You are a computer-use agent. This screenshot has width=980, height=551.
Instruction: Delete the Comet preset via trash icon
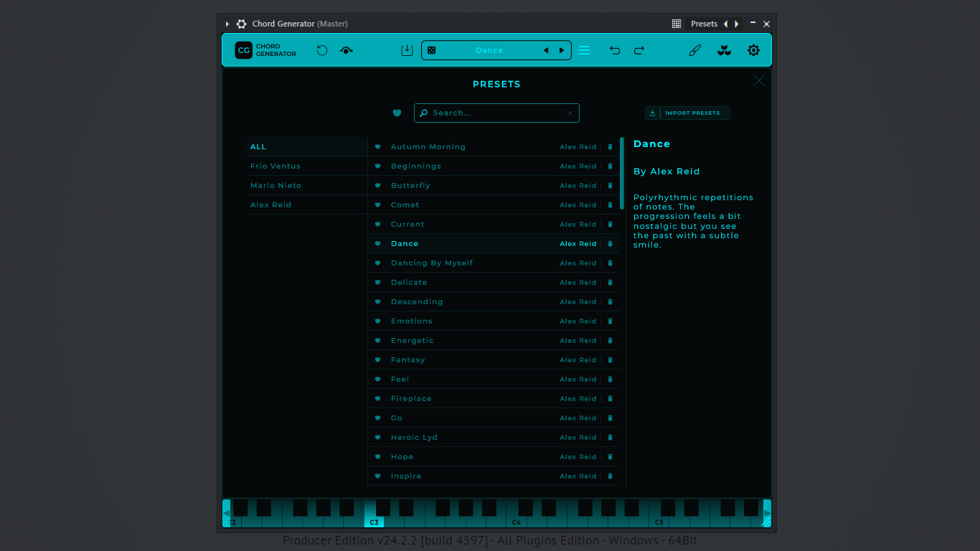point(611,205)
